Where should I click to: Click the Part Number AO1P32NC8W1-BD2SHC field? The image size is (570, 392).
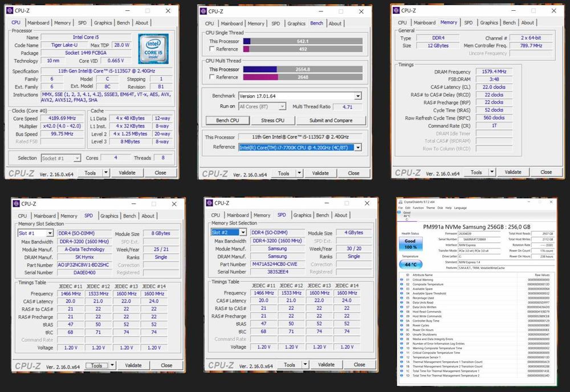84,265
